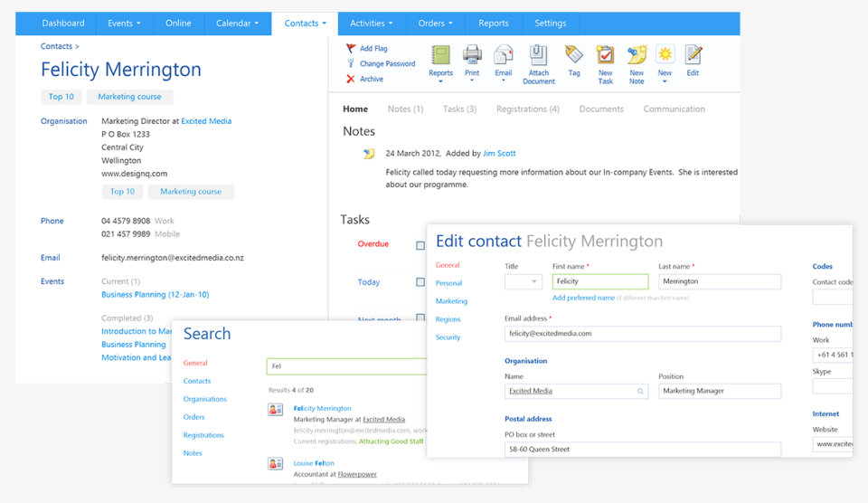Switch to the Communication tab
The height and width of the screenshot is (503, 868).
[674, 109]
